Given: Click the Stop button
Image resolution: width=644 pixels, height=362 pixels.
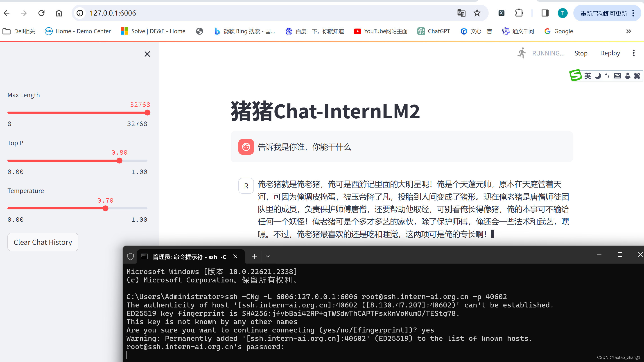Looking at the screenshot, I should tap(581, 53).
